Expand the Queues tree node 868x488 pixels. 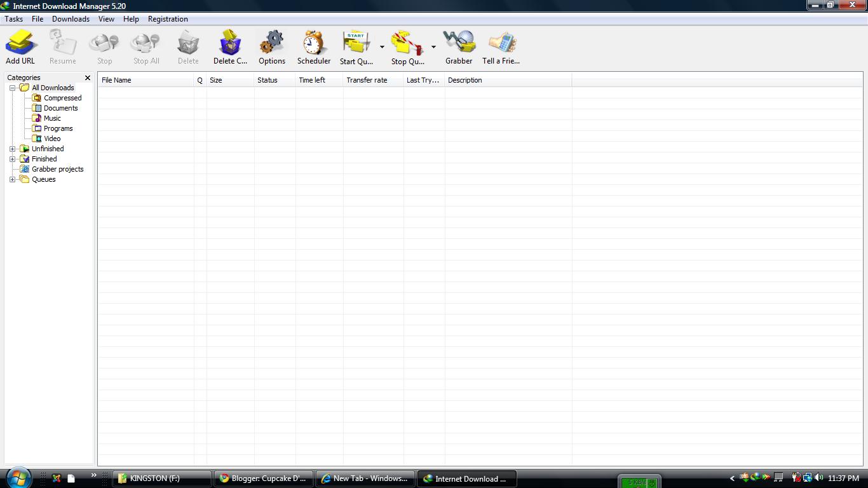12,179
